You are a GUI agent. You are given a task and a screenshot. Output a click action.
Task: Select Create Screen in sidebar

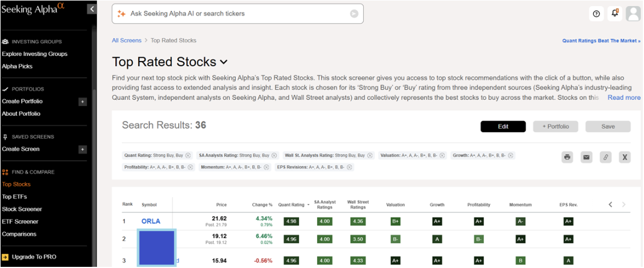(x=20, y=149)
